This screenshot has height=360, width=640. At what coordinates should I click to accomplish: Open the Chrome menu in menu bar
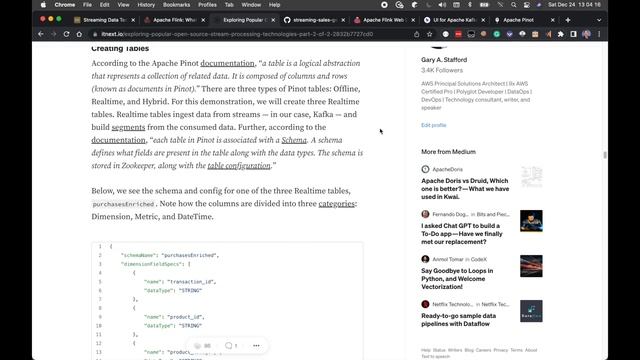coord(65,5)
